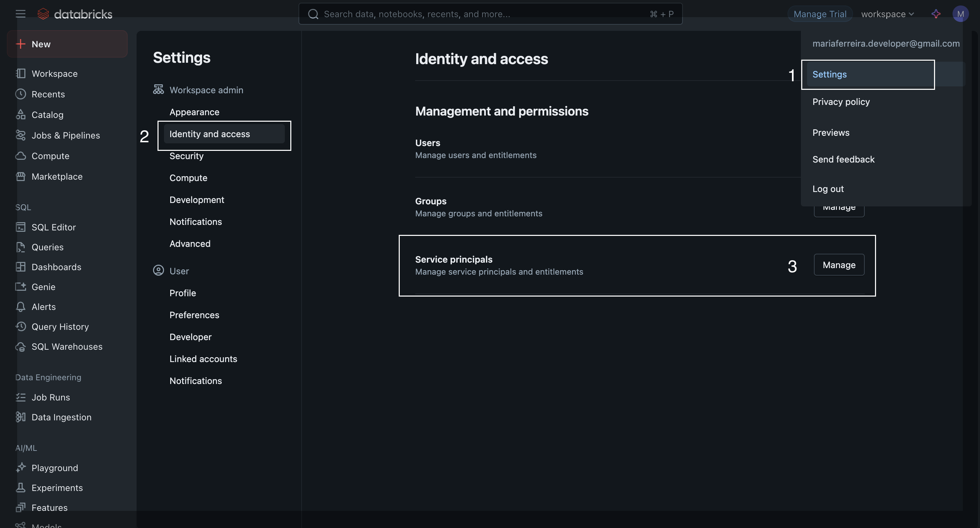Click the Users heading
The height and width of the screenshot is (528, 980).
pos(428,143)
